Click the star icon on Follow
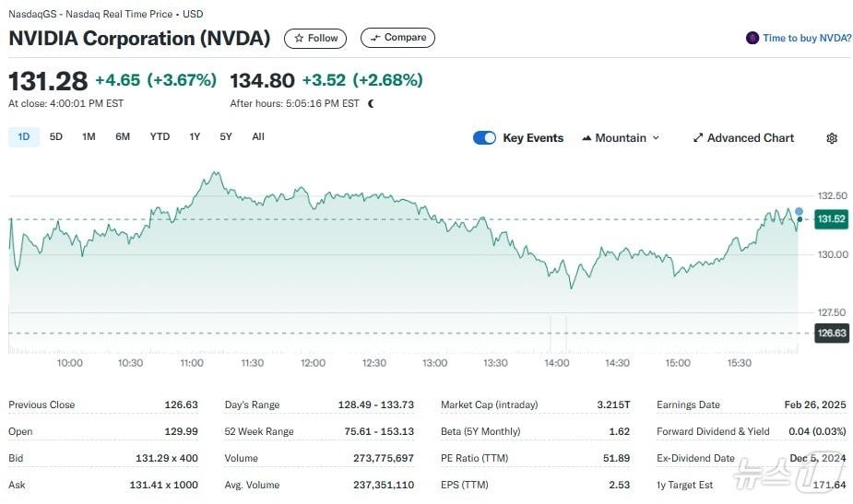Image resolution: width=853 pixels, height=504 pixels. [x=298, y=39]
